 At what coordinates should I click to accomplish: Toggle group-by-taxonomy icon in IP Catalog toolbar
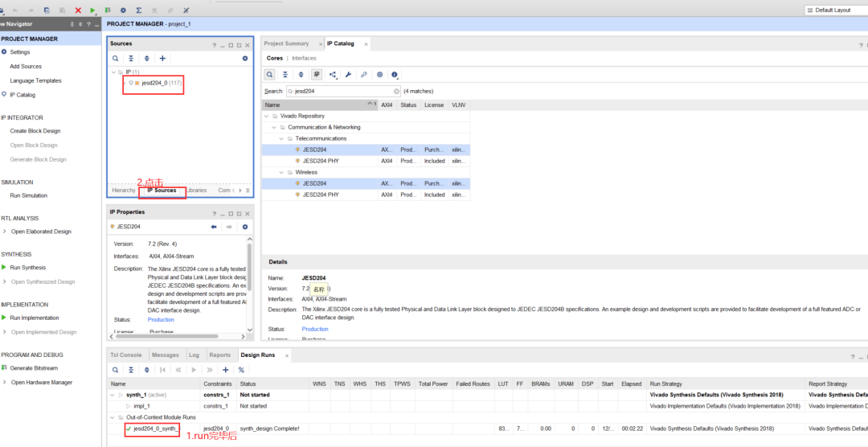click(317, 74)
